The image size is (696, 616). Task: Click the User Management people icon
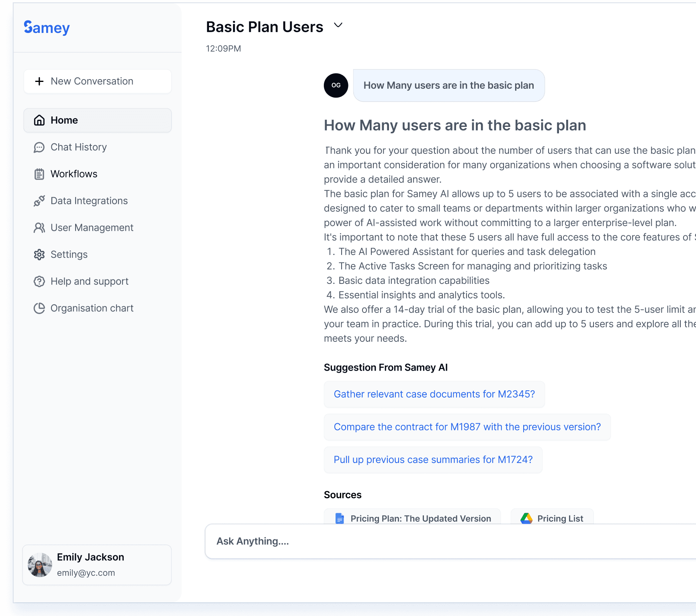(39, 228)
